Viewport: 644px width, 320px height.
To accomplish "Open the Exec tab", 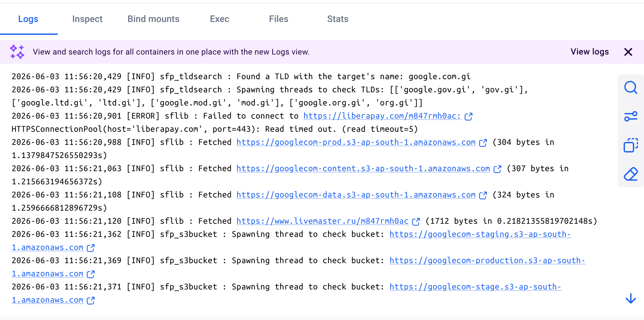I will 219,19.
